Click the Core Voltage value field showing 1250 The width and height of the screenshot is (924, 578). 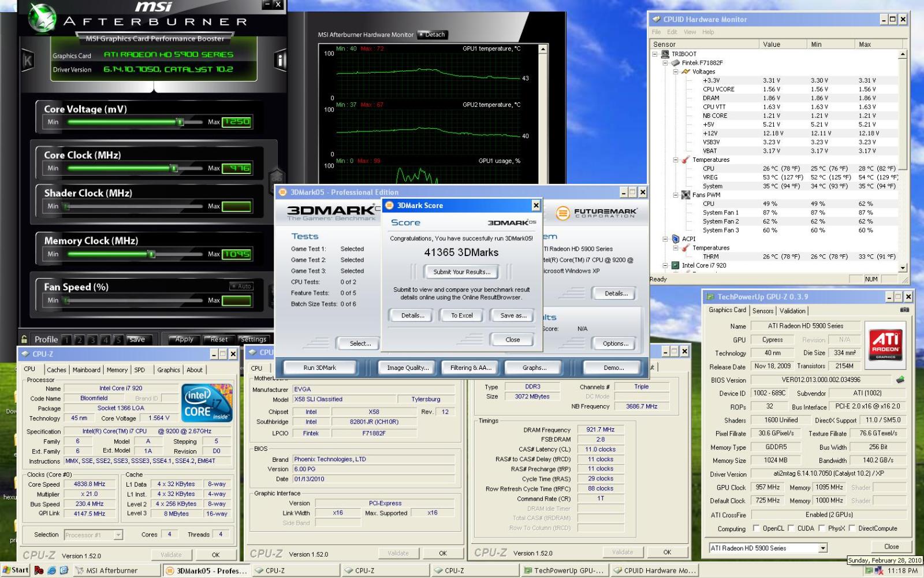tap(237, 122)
